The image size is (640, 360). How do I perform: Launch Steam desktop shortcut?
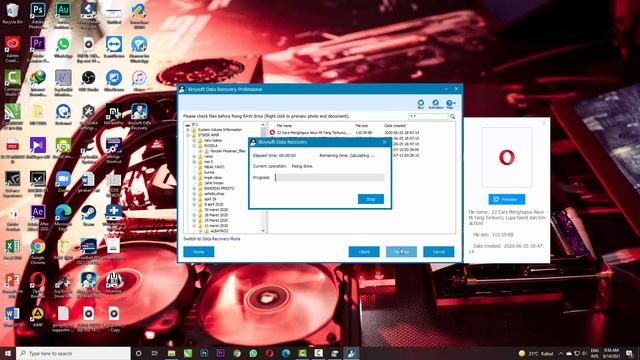pos(89,215)
